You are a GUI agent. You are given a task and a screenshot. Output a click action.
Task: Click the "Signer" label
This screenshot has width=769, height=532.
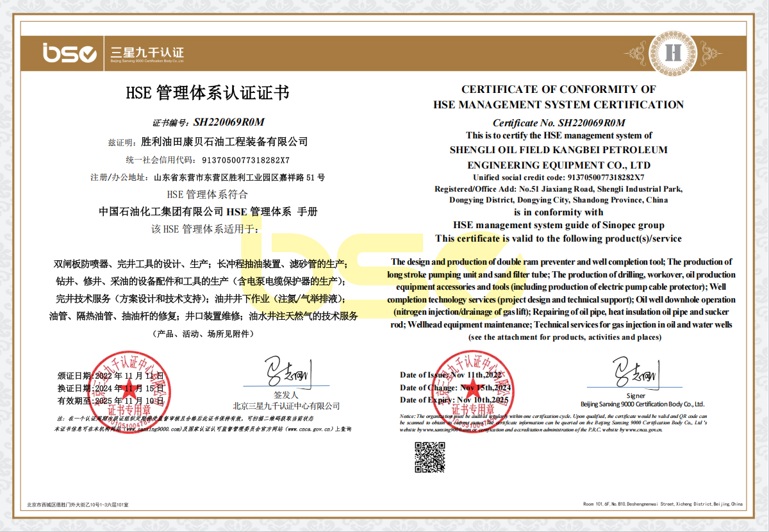(636, 395)
